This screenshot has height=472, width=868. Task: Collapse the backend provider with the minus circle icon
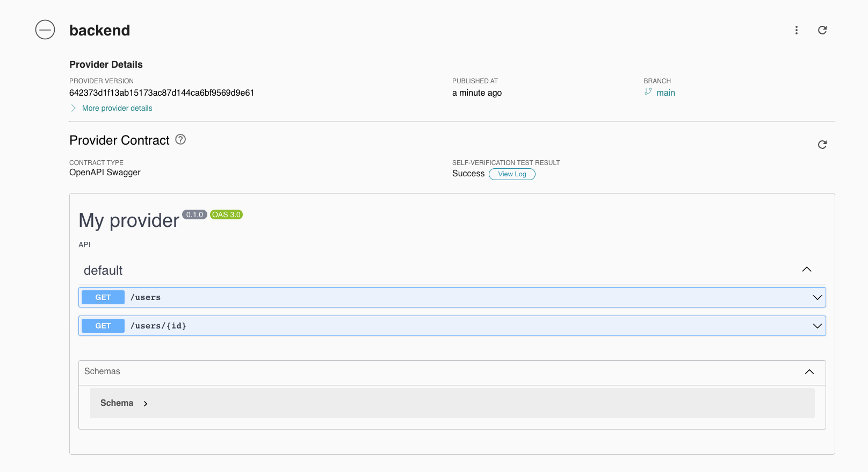pyautogui.click(x=45, y=30)
